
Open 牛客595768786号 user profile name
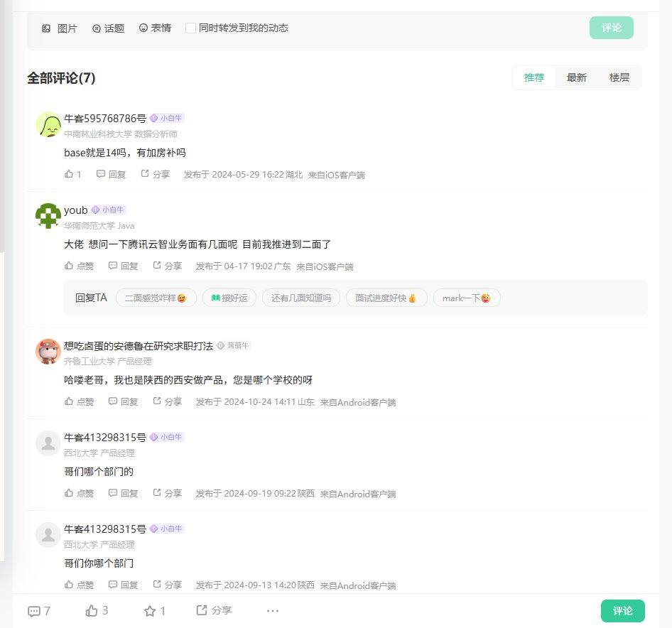tap(105, 119)
